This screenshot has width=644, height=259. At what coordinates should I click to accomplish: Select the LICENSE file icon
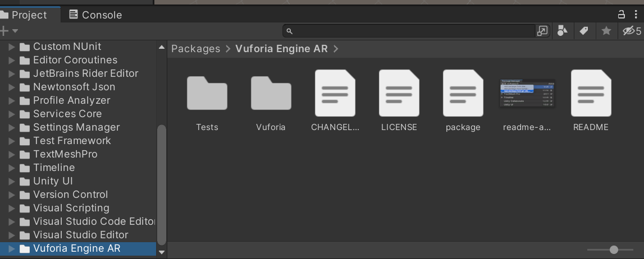399,93
